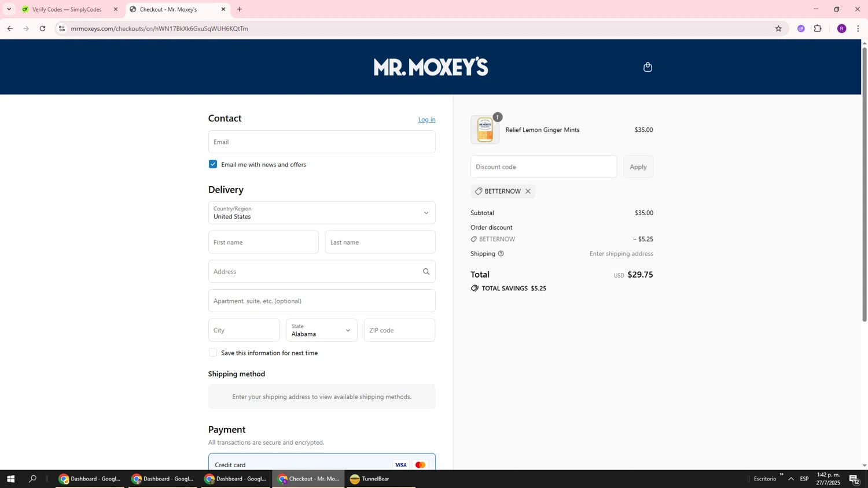Image resolution: width=868 pixels, height=488 pixels.
Task: Open the TunnelBear taskbar app
Action: [380, 479]
